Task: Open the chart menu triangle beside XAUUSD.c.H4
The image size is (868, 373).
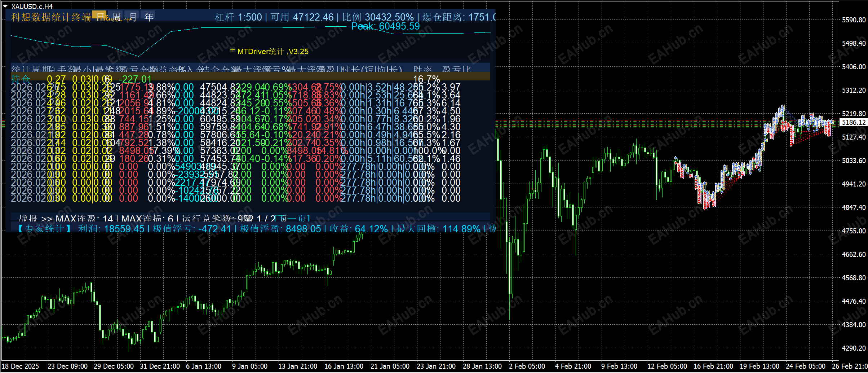Action: click(5, 6)
